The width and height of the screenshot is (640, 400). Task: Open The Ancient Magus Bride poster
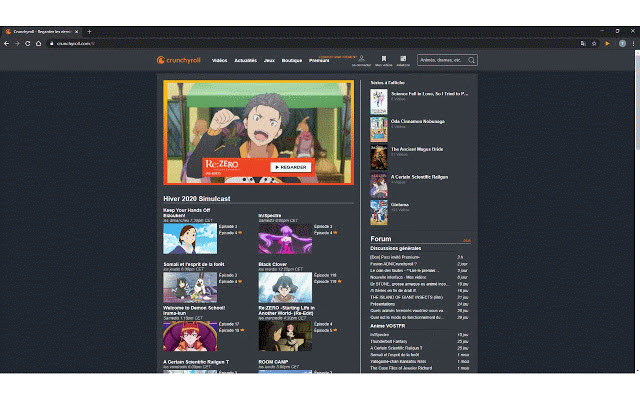click(x=378, y=155)
